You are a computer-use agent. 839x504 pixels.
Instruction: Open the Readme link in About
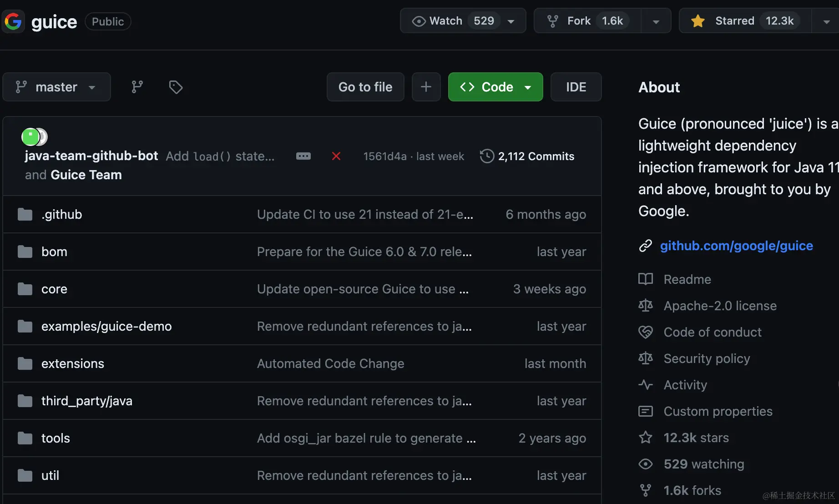[x=687, y=279]
